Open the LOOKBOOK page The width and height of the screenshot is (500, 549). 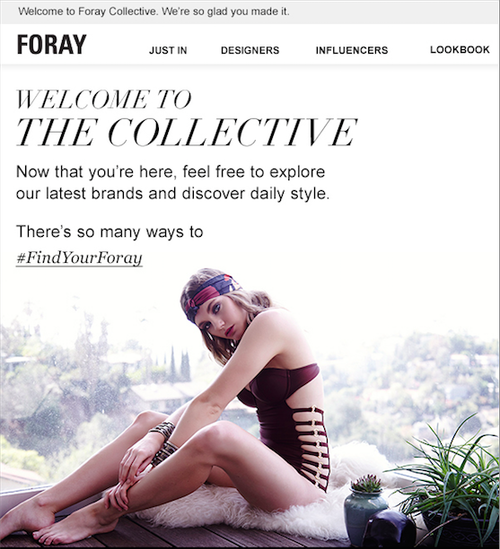pos(460,50)
